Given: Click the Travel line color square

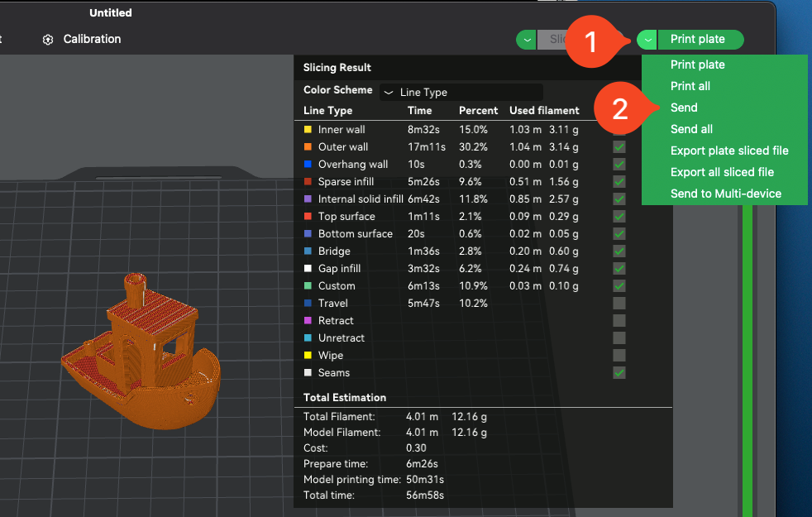Looking at the screenshot, I should [308, 304].
